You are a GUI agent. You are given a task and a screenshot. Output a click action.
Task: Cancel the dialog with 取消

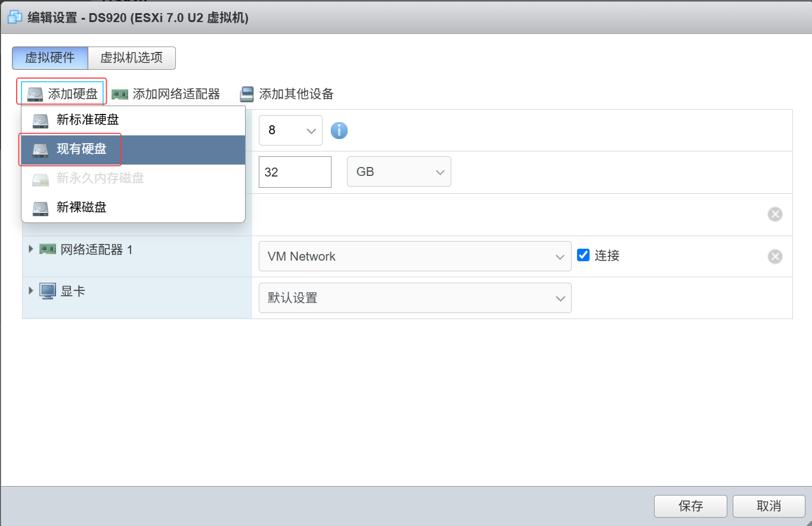point(769,506)
